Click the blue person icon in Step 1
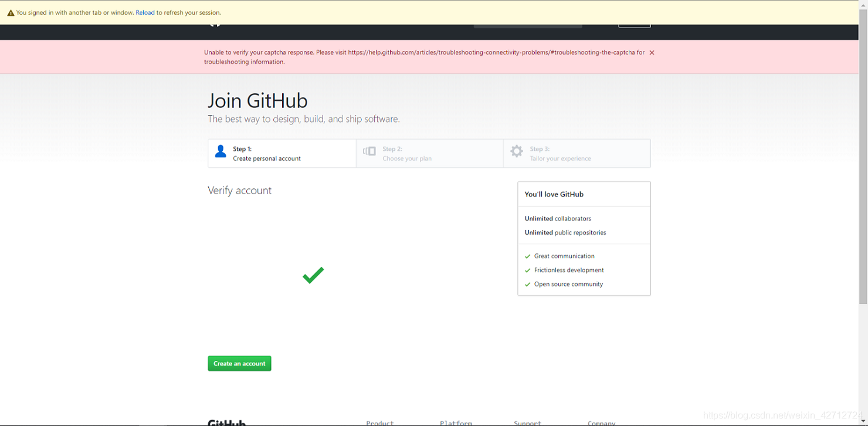 (x=221, y=151)
